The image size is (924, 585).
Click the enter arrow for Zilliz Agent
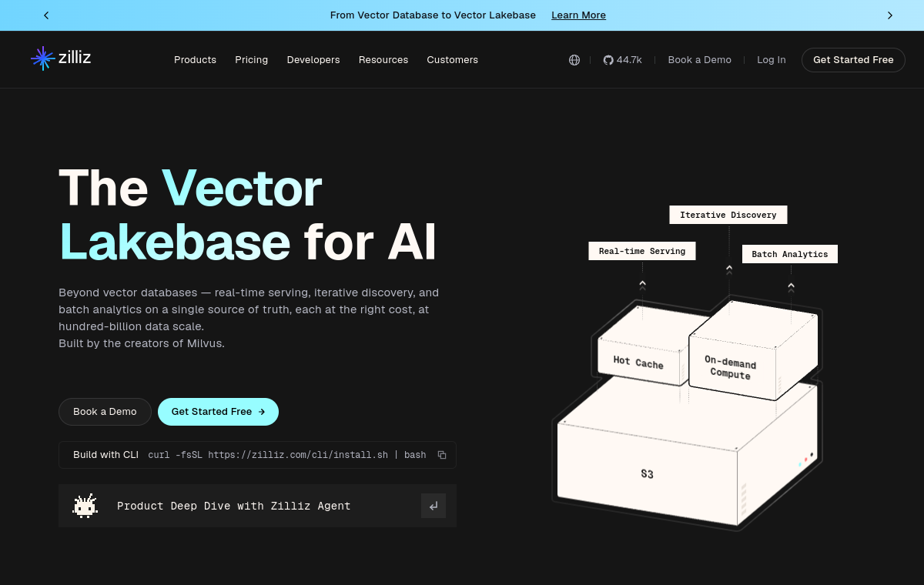tap(434, 506)
